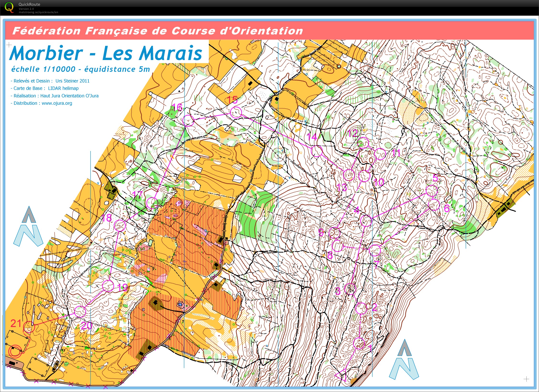Click control circle 12 on the map
The height and width of the screenshot is (392, 539).
tap(363, 143)
